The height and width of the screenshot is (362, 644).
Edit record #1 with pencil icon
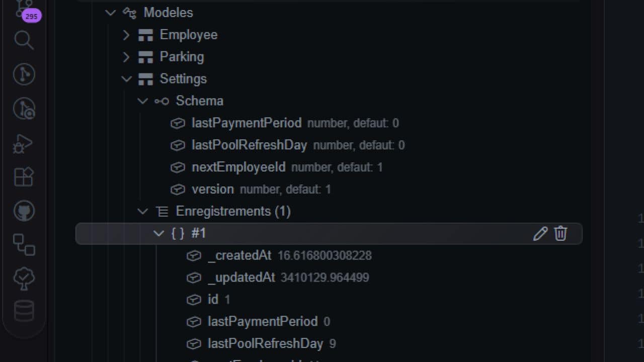pyautogui.click(x=540, y=234)
